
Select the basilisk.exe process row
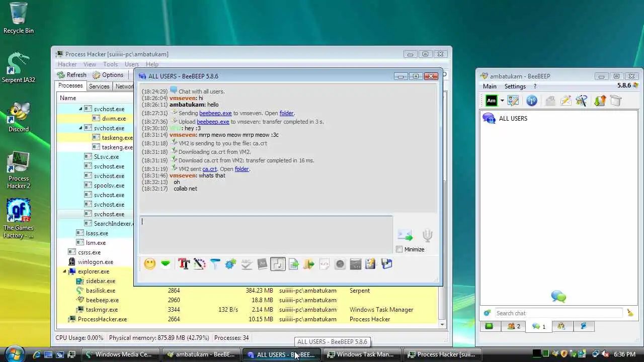[248, 291]
